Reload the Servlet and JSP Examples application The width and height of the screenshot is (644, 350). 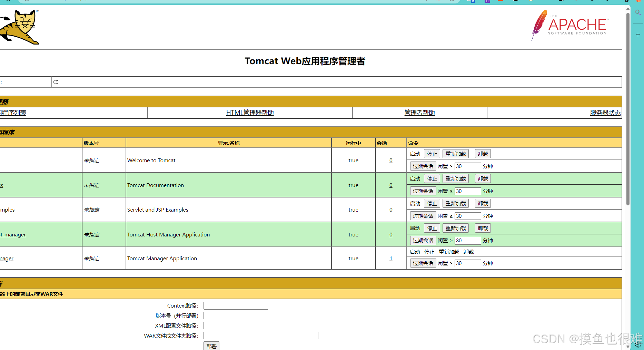pos(456,204)
